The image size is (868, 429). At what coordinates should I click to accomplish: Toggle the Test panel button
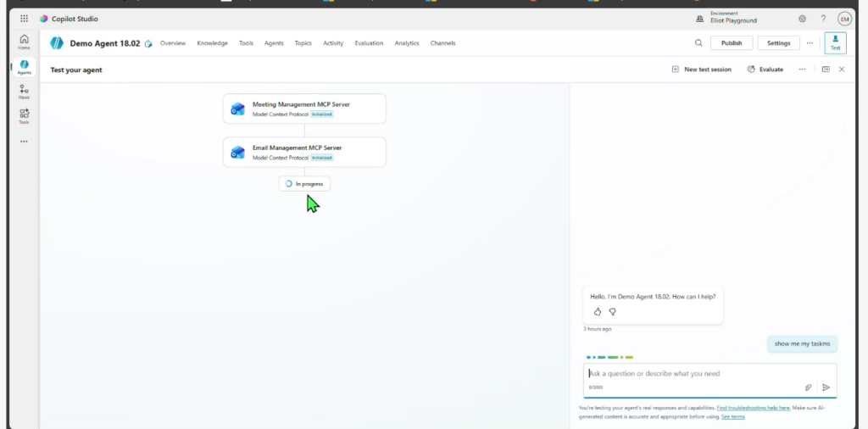pos(835,43)
